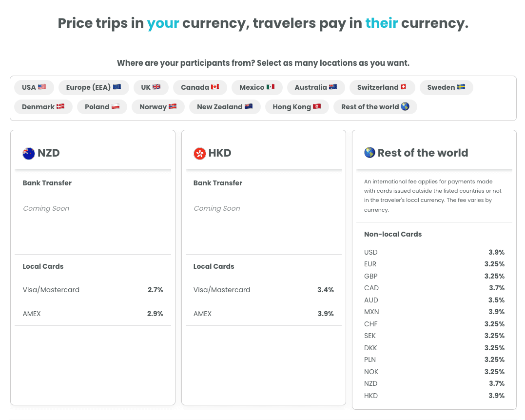
Task: Select the Poland location chip
Action: (102, 107)
